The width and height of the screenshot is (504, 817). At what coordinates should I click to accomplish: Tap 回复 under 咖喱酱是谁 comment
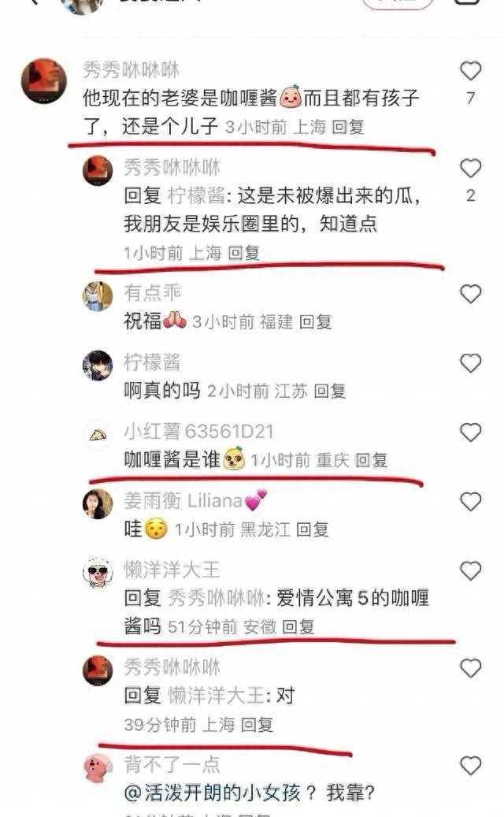pyautogui.click(x=371, y=460)
